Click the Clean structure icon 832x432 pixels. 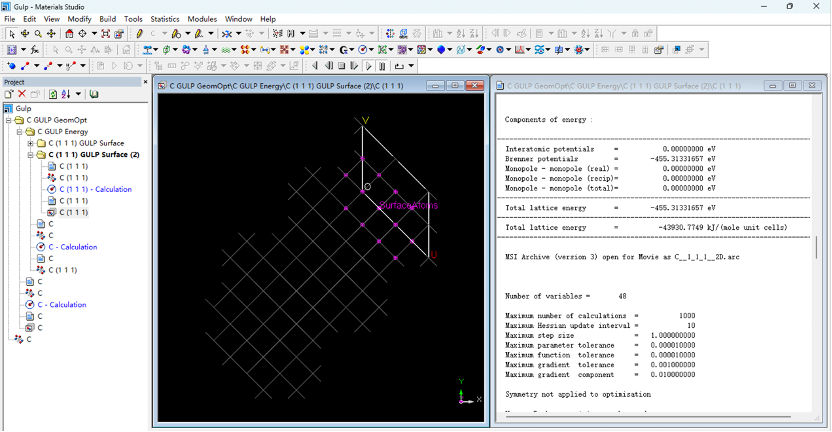[227, 33]
